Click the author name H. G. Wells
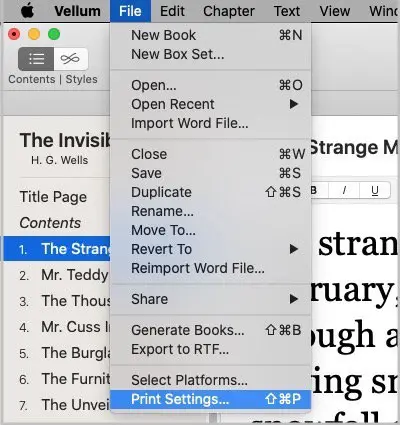 point(60,160)
